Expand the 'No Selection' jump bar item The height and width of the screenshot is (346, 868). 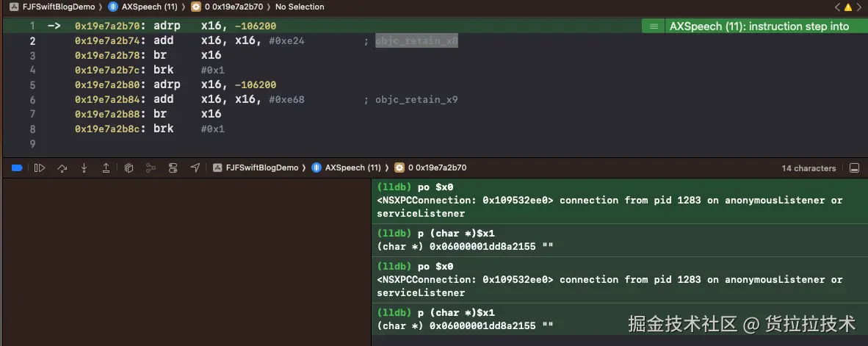pyautogui.click(x=300, y=7)
